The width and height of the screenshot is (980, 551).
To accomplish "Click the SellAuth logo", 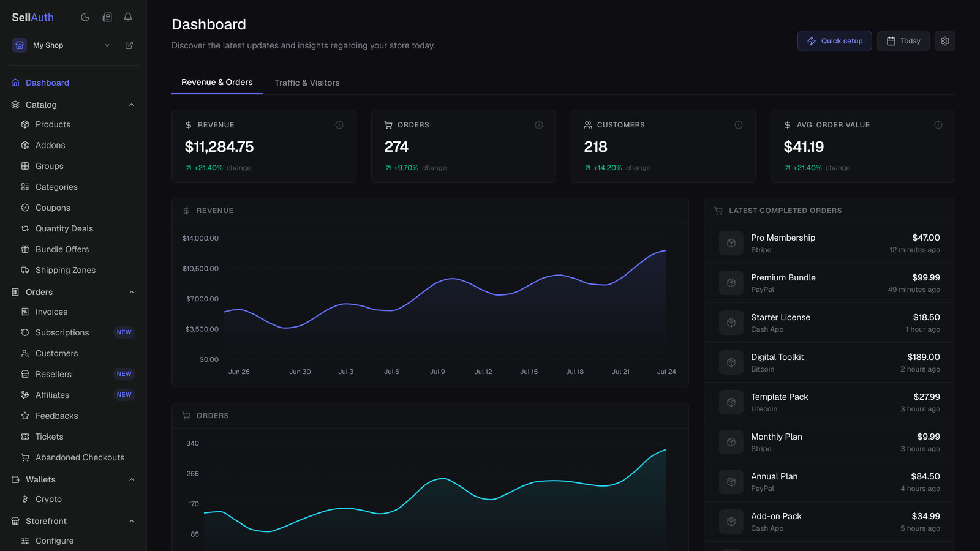I will 33,18.
